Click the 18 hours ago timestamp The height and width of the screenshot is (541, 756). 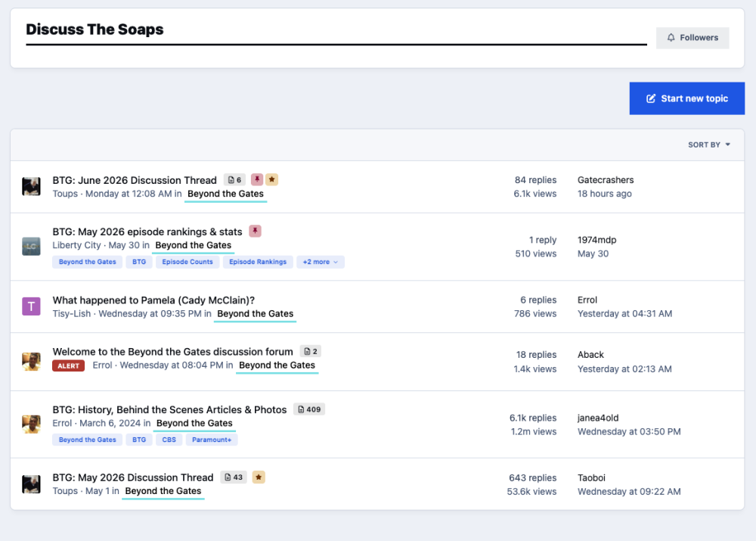tap(605, 194)
